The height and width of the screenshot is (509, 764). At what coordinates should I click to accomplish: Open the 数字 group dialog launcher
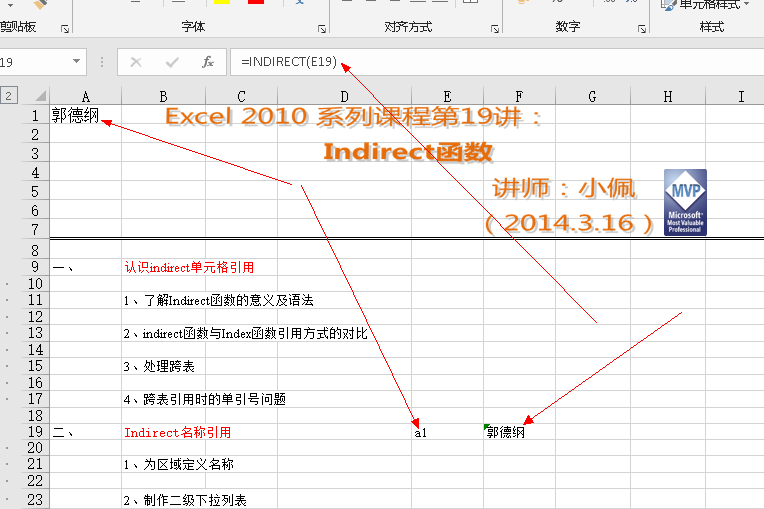click(x=642, y=29)
